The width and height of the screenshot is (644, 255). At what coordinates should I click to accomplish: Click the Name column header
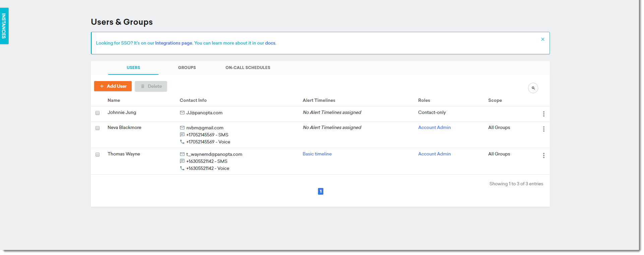click(114, 100)
